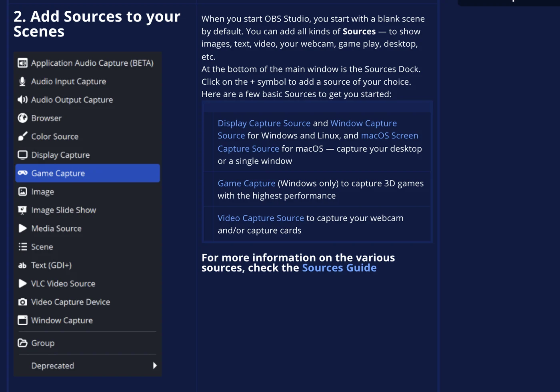Pick the highlighted Game Capture entry
The image size is (560, 392).
pyautogui.click(x=88, y=173)
